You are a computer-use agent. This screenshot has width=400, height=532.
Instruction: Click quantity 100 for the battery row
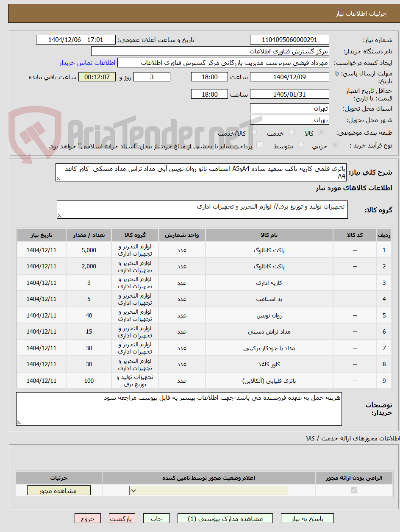coord(89,381)
